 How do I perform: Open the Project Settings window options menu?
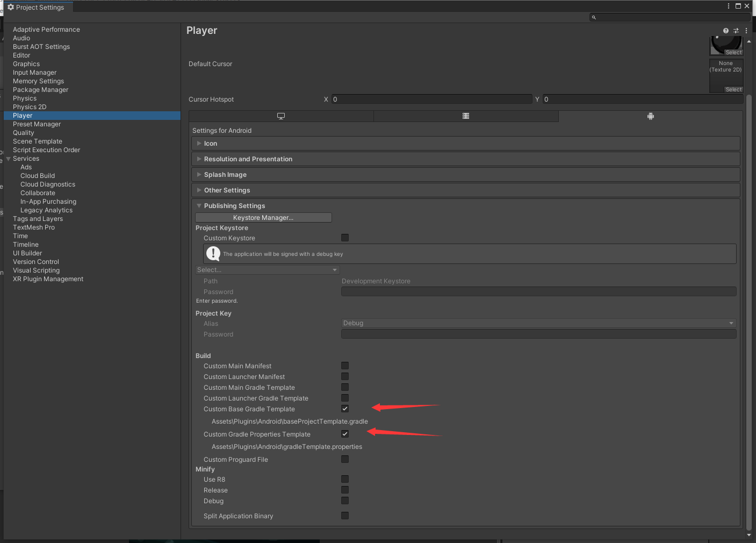click(x=729, y=6)
